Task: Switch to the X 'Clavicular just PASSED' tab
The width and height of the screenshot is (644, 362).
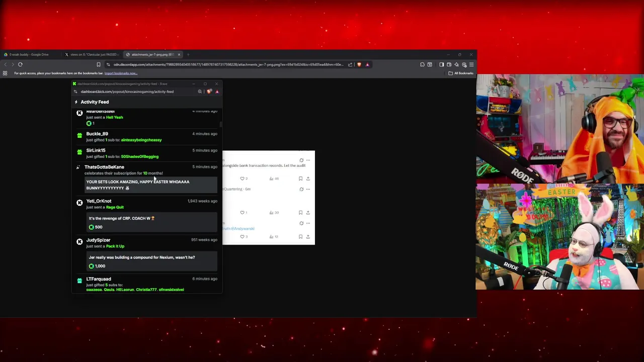Action: pyautogui.click(x=93, y=54)
